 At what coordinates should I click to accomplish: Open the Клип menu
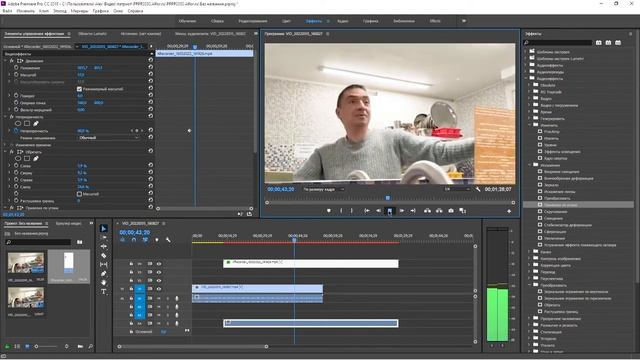[44, 11]
